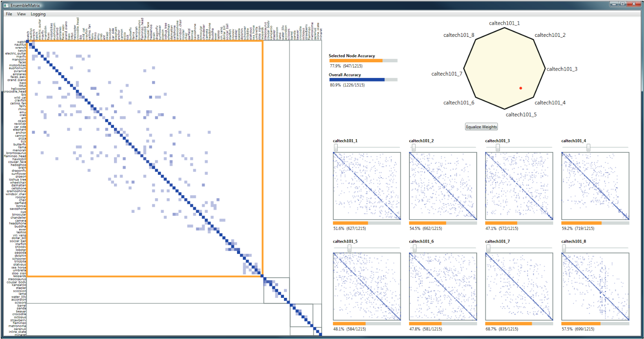The image size is (644, 339).
Task: Click the caltech101_4 weight slider handle
Action: pos(588,147)
